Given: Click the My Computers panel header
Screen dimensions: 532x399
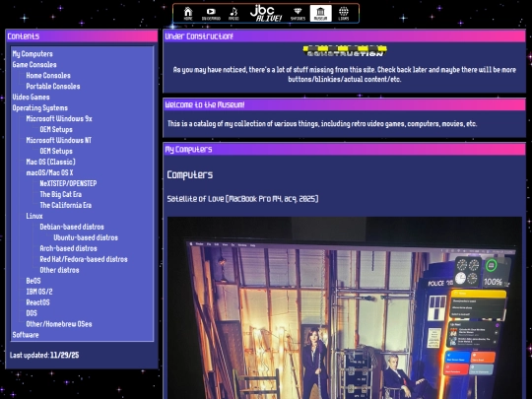Looking at the screenshot, I should click(x=344, y=150).
